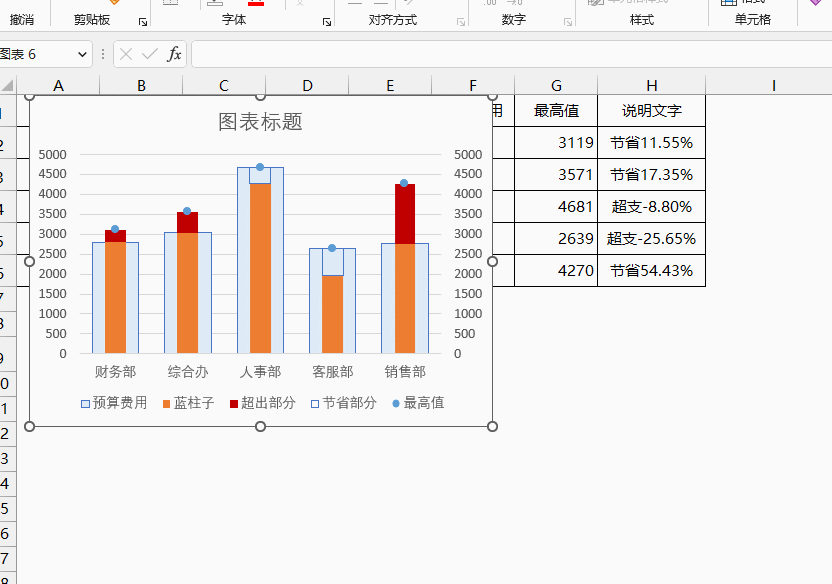Click the formula bar confirm checkmark icon
The width and height of the screenshot is (832, 584).
150,54
